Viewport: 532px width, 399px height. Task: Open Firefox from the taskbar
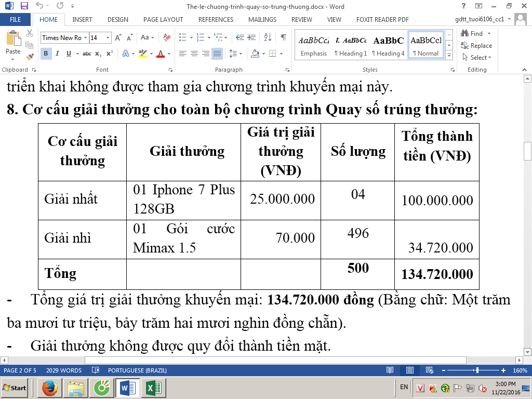coord(50,388)
